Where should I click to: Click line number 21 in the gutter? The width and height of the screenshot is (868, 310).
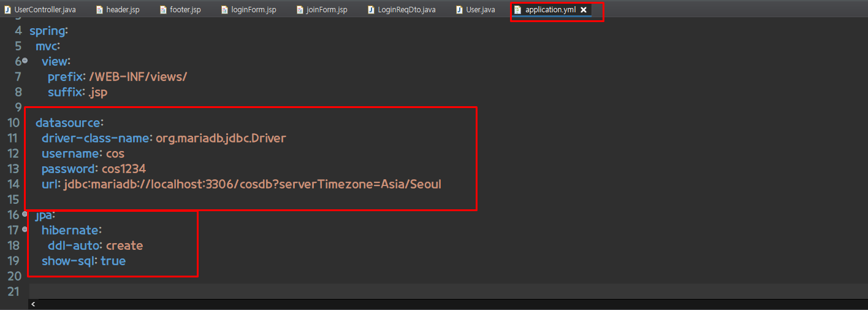point(14,291)
